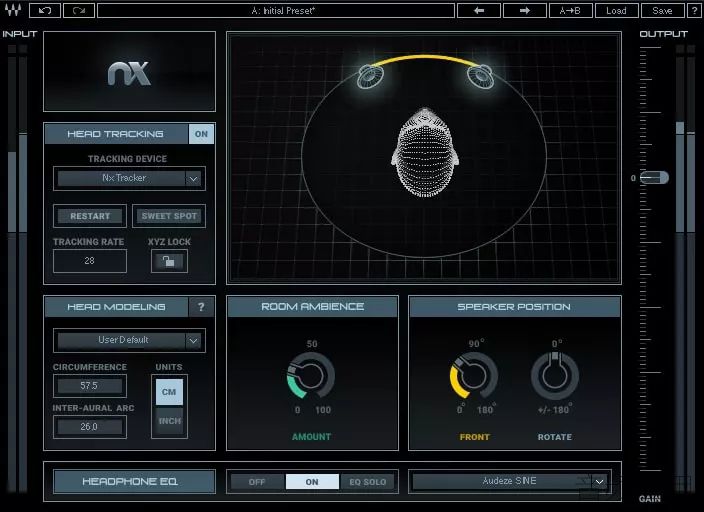Image resolution: width=704 pixels, height=512 pixels.
Task: Click the output GAIN fader handle
Action: point(654,177)
